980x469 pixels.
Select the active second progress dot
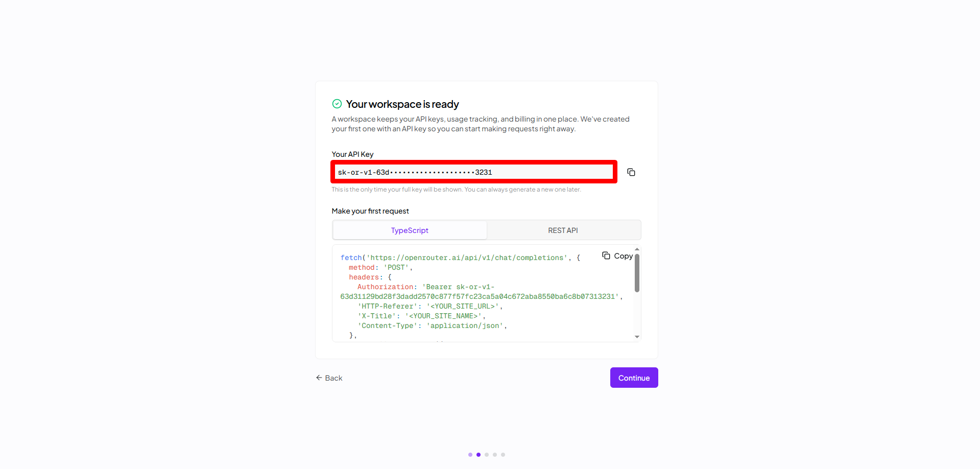click(x=479, y=455)
